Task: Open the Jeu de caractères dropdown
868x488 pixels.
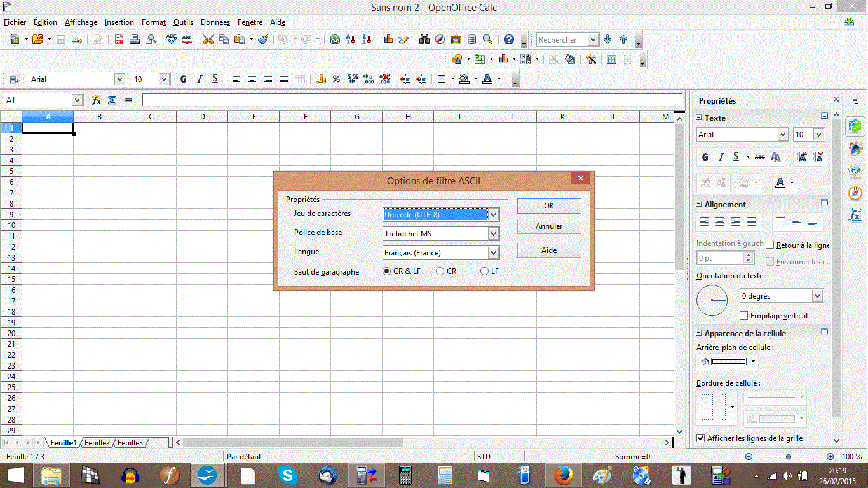Action: (493, 215)
